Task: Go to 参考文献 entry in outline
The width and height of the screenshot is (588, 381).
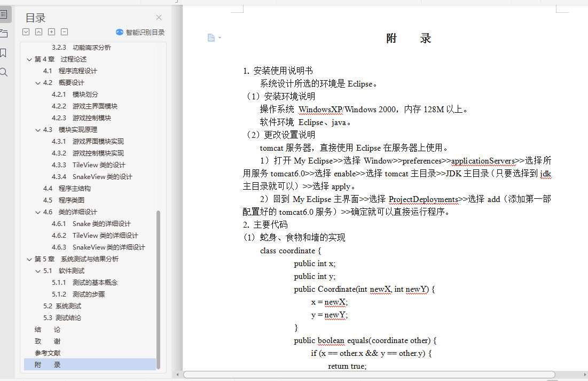Action: tap(47, 353)
